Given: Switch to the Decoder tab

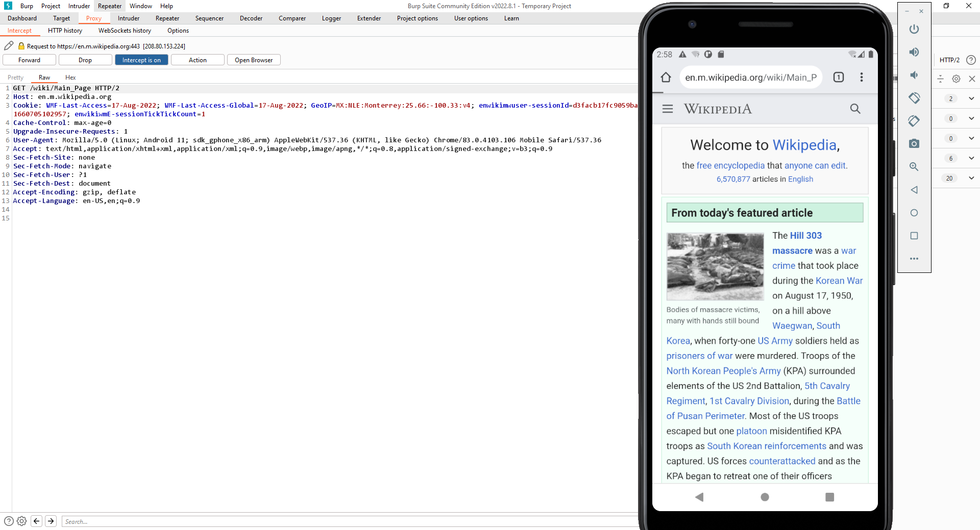Looking at the screenshot, I should (251, 18).
